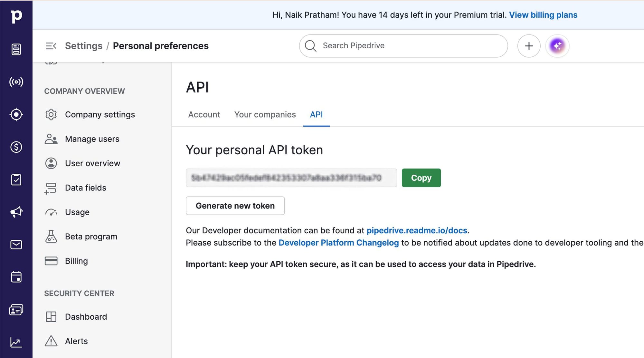Switch to the Account tab
This screenshot has height=358, width=644.
click(x=204, y=114)
